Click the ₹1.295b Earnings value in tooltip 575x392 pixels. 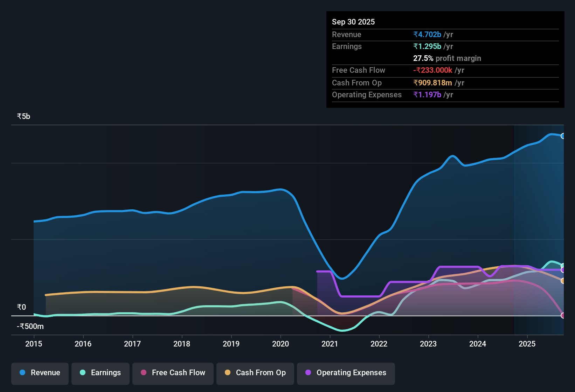[x=427, y=46]
